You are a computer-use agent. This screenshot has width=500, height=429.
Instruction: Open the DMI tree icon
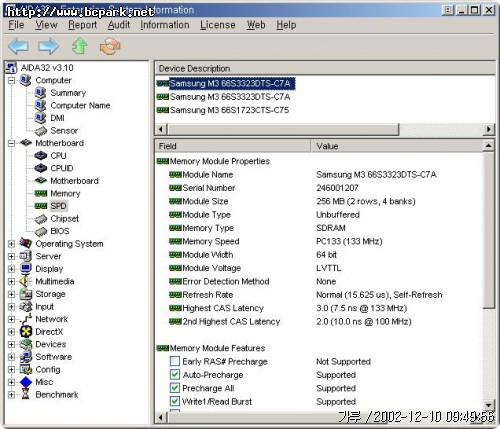[41, 118]
